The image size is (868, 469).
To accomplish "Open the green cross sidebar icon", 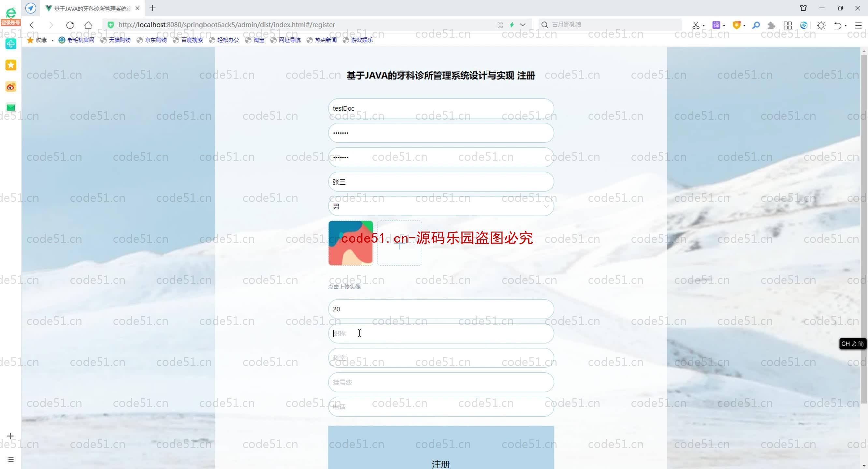I will [x=11, y=43].
